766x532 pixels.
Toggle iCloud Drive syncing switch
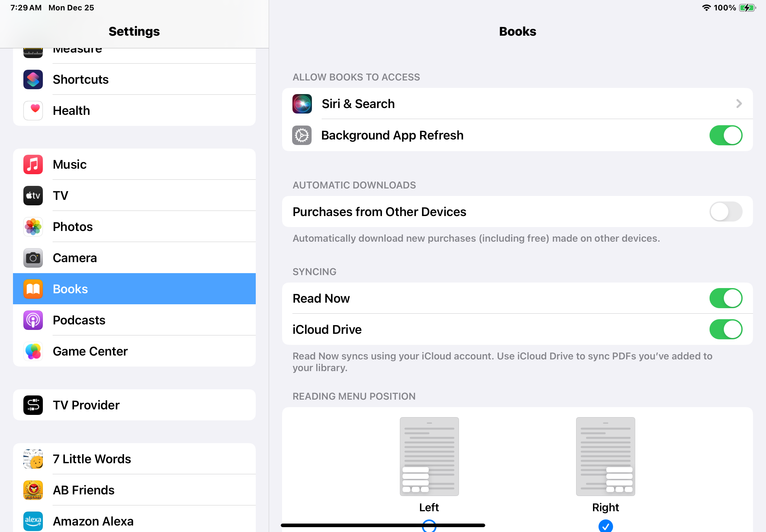[x=725, y=329]
